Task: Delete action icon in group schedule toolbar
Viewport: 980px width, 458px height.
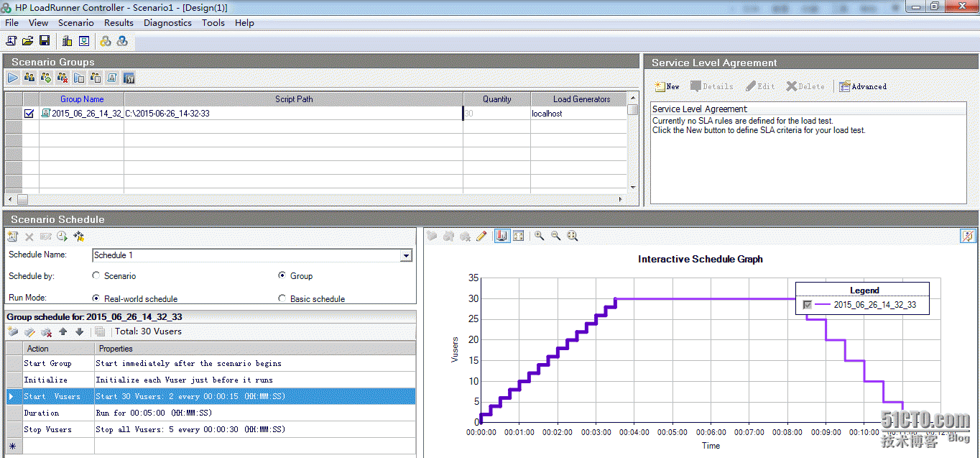Action: 46,331
